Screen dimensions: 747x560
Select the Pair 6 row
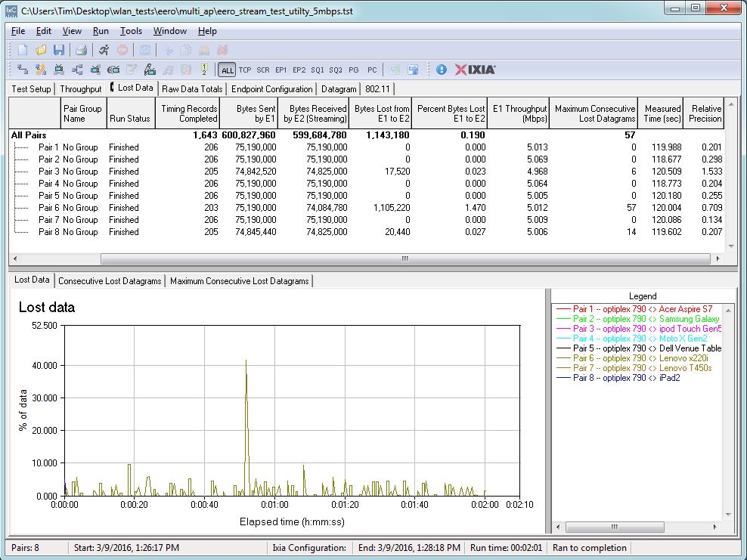click(x=367, y=208)
